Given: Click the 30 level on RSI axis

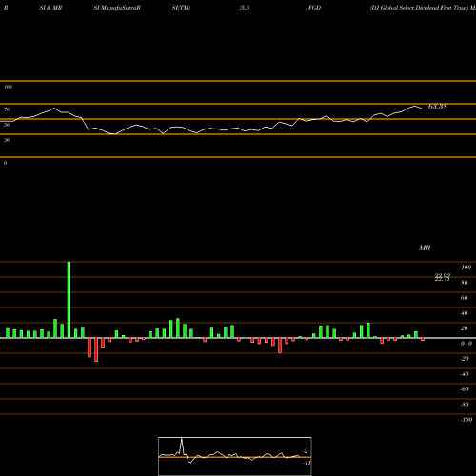Looking at the screenshot, I should coord(7,140).
